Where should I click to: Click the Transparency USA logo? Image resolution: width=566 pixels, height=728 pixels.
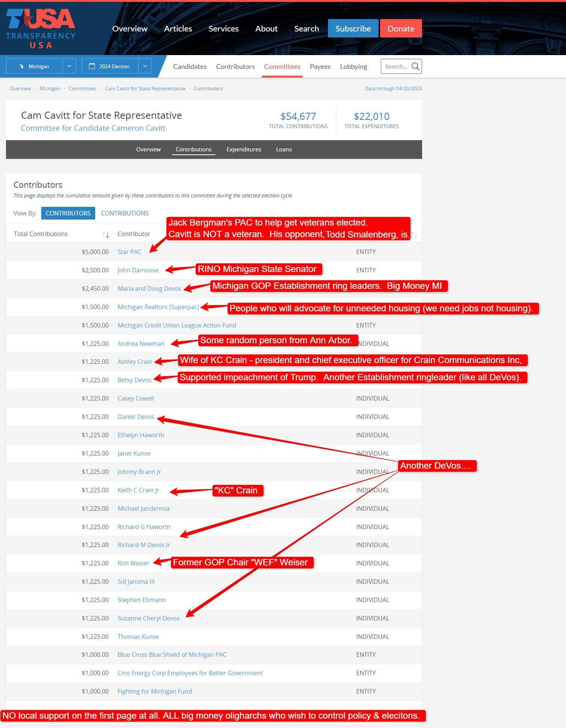click(x=40, y=28)
